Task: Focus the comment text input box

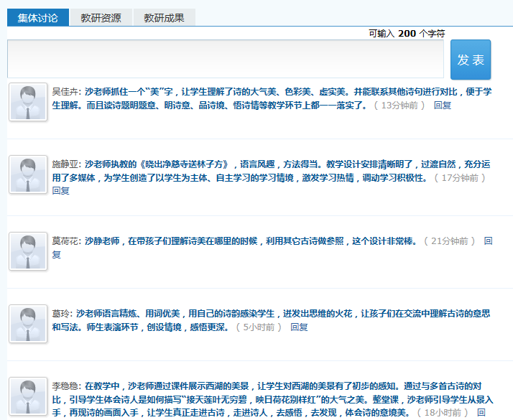Action: click(225, 59)
